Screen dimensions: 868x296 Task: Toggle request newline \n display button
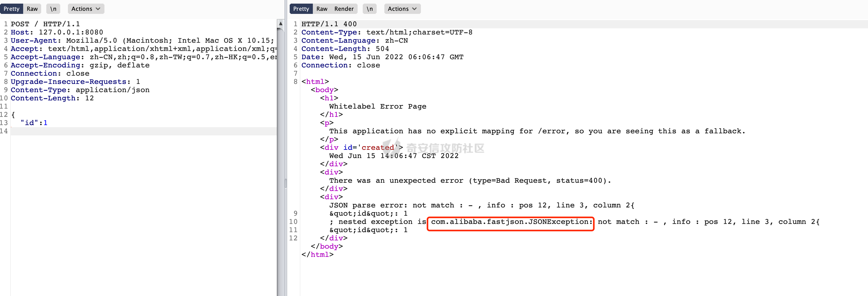(53, 9)
